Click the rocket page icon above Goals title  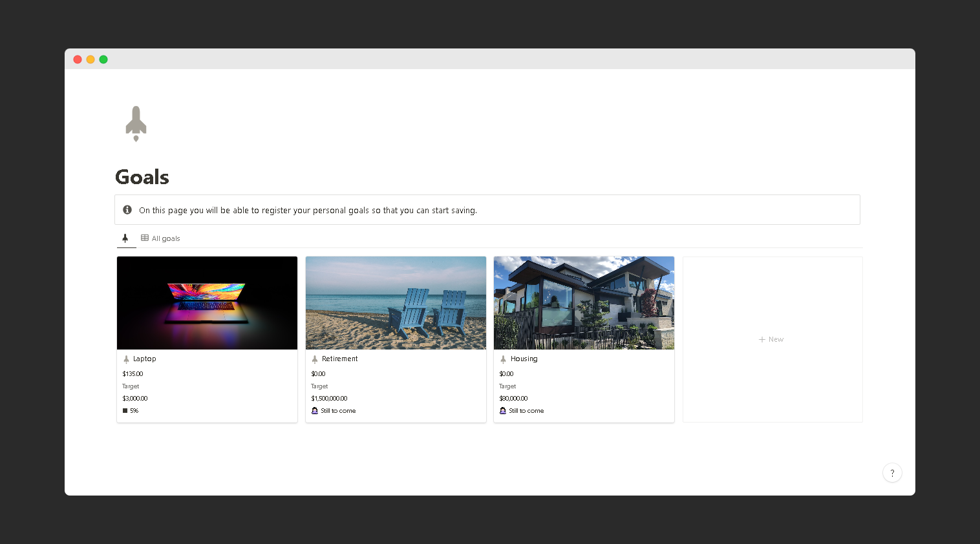136,122
